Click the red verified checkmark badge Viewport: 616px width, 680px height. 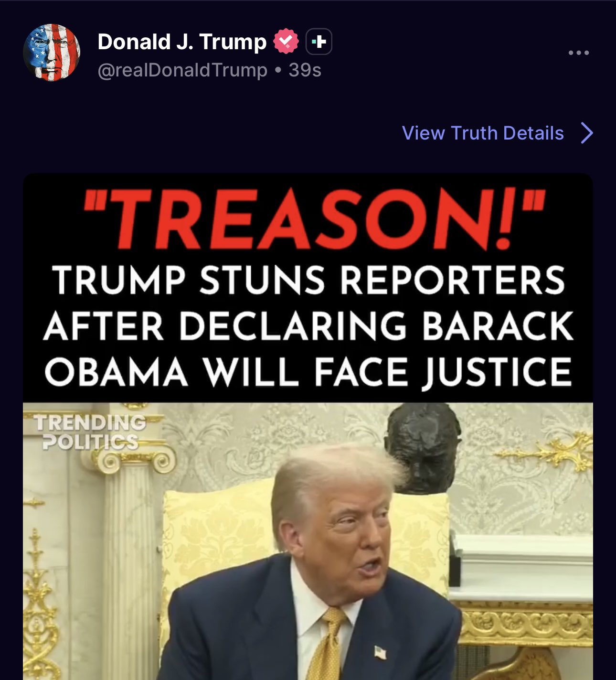(286, 42)
